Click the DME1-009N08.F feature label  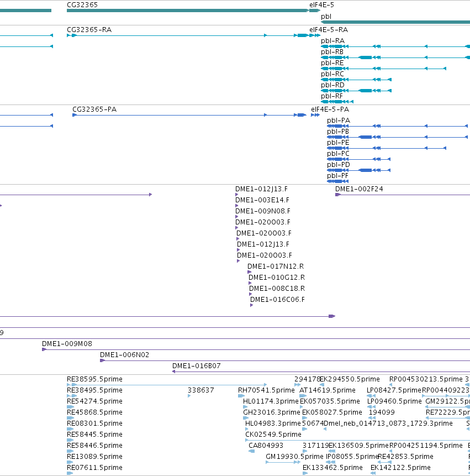[x=263, y=211]
